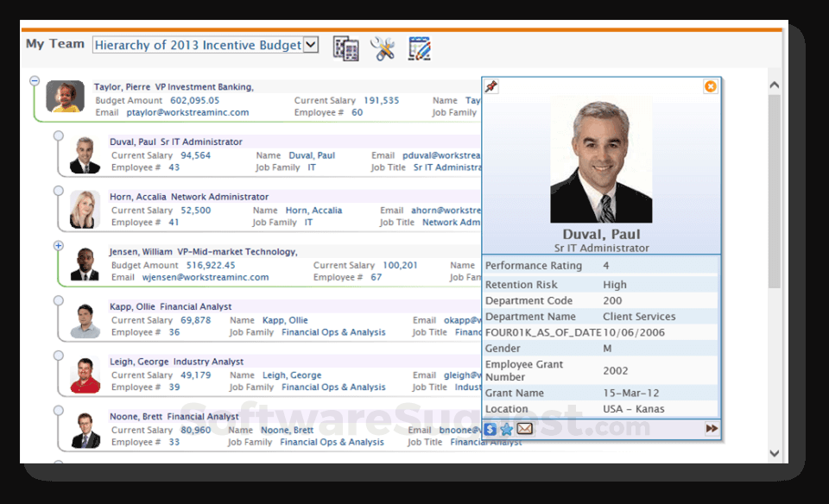Pin Duval Paul's profile card
This screenshot has height=504, width=829.
490,86
